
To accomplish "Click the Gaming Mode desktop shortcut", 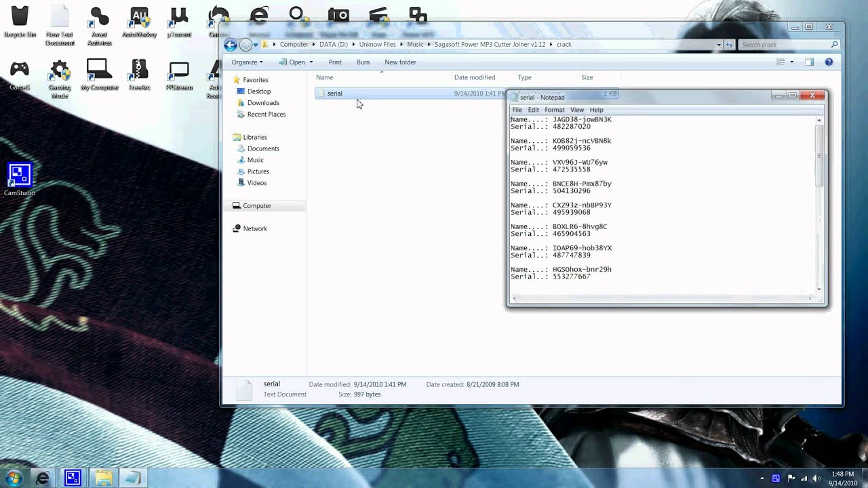I will click(60, 79).
